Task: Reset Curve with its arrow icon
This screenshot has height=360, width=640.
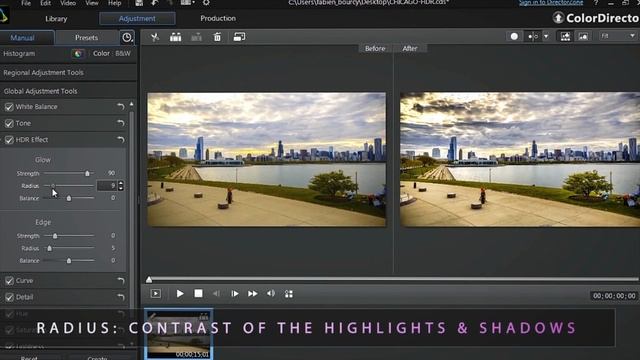Action: [121, 281]
